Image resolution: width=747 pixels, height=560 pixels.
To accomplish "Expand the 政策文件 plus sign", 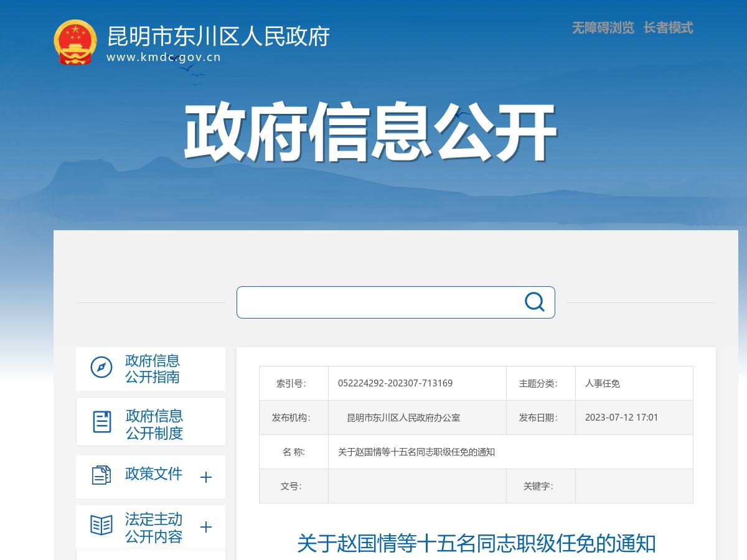I will click(206, 477).
